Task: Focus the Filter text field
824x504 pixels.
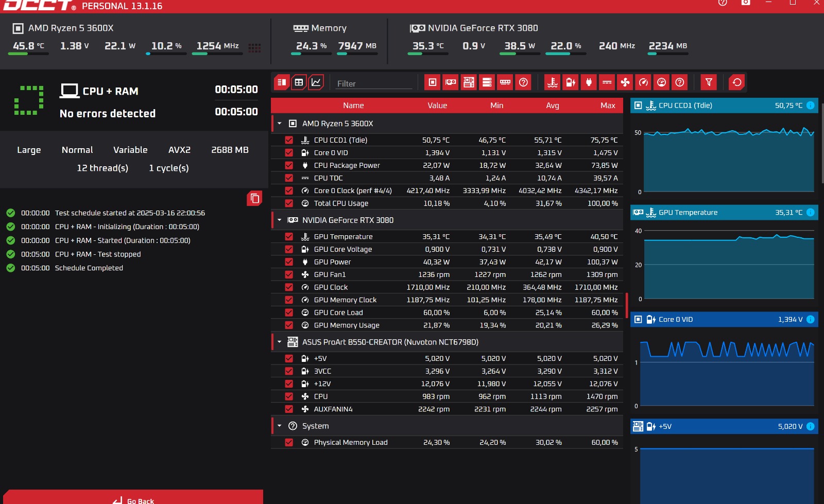Action: click(374, 83)
